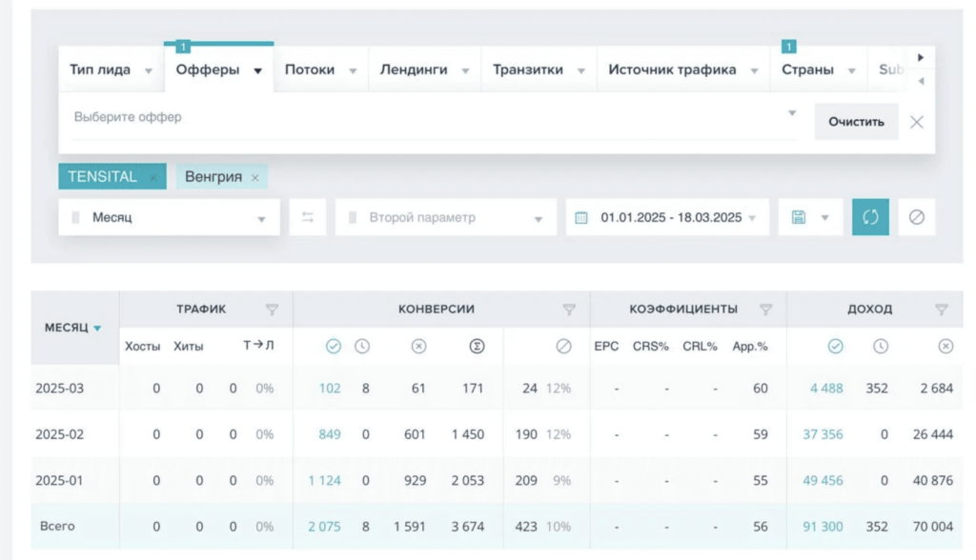Remove the Венгрия filter tag

(254, 178)
